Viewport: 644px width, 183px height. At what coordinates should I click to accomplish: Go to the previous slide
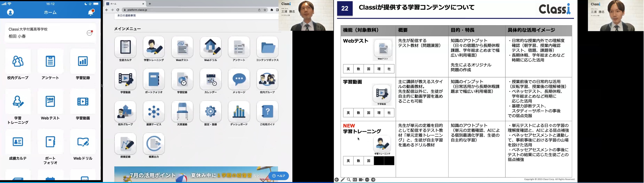pyautogui.click(x=337, y=180)
